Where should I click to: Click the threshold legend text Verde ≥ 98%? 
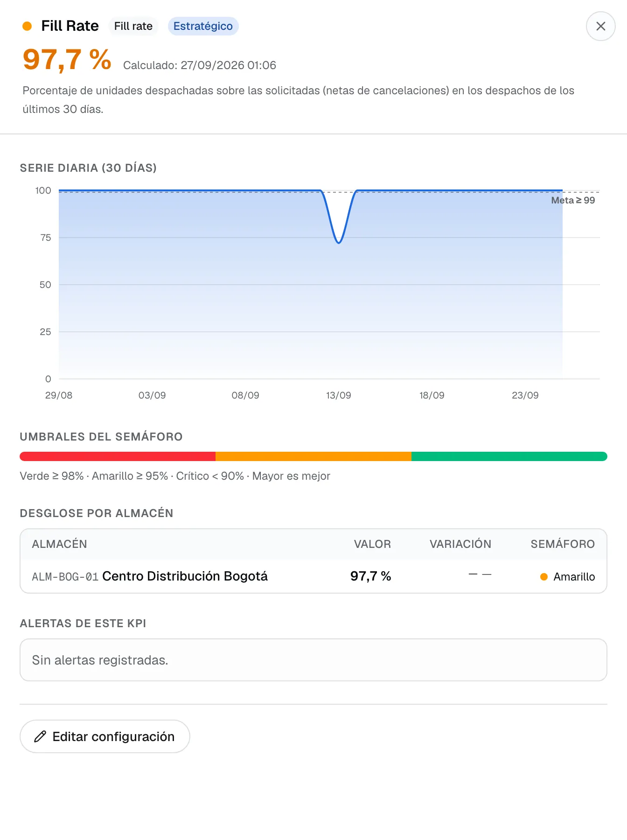[52, 476]
